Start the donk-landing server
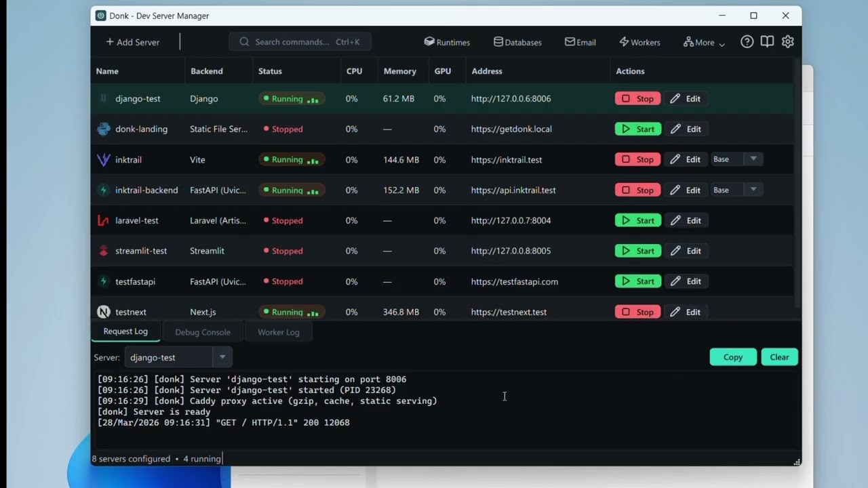The height and width of the screenshot is (488, 868). (638, 129)
